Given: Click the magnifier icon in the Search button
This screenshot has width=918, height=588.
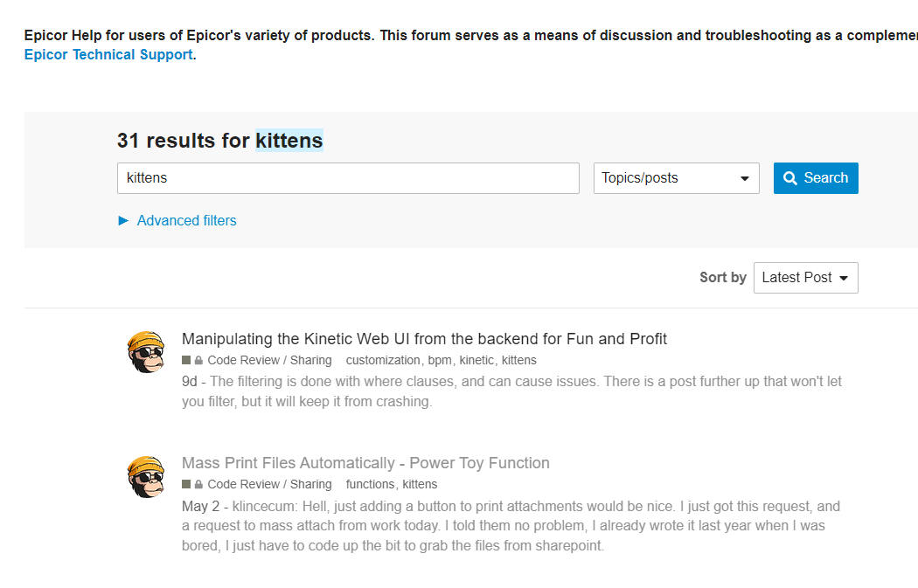Looking at the screenshot, I should coord(790,178).
